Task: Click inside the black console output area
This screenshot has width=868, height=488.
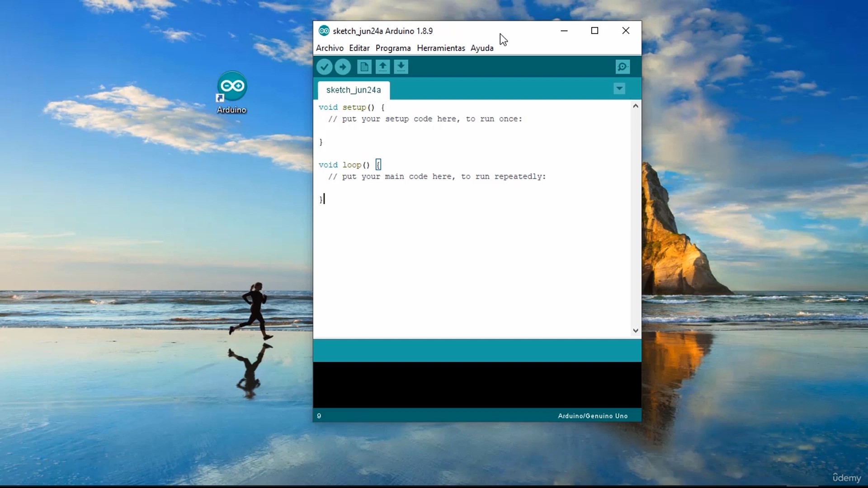Action: (x=477, y=385)
